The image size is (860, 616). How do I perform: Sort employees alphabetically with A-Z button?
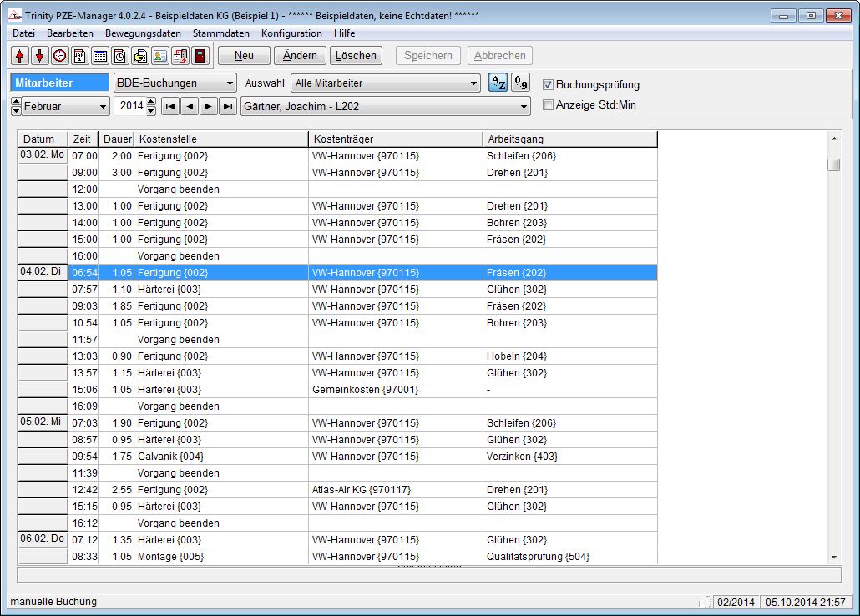(497, 83)
